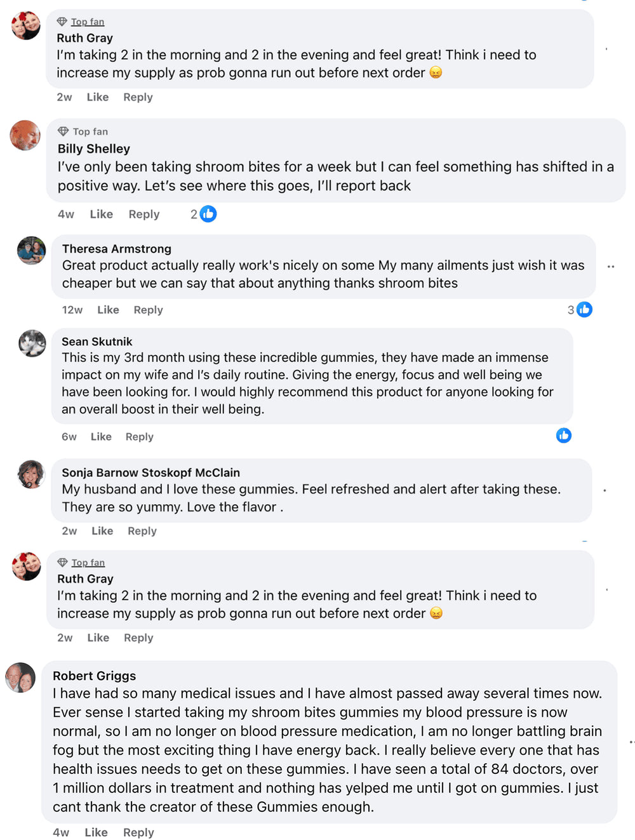Viewport: 635px width, 840px height.
Task: Open more options beside Theresa Armstrong's comment
Action: pyautogui.click(x=610, y=267)
